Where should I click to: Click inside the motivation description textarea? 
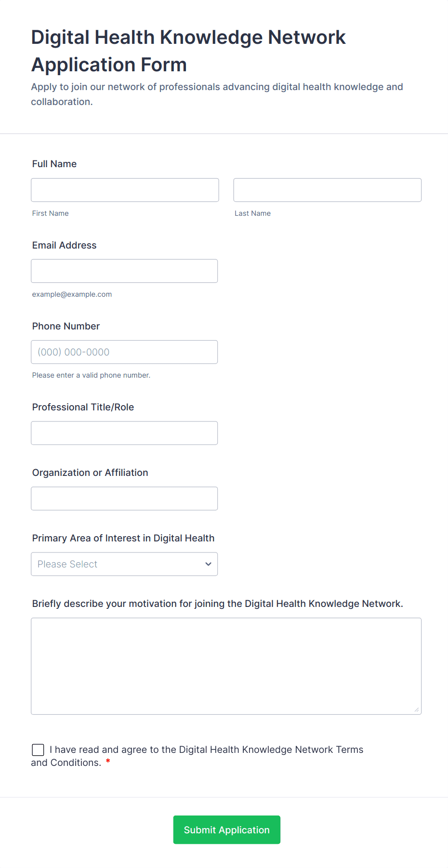click(226, 666)
